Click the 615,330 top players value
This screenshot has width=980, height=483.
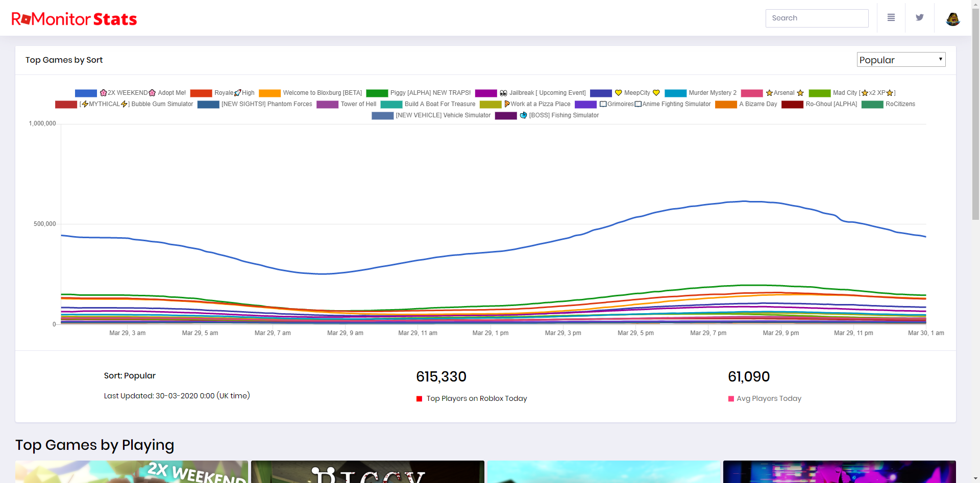pos(441,377)
